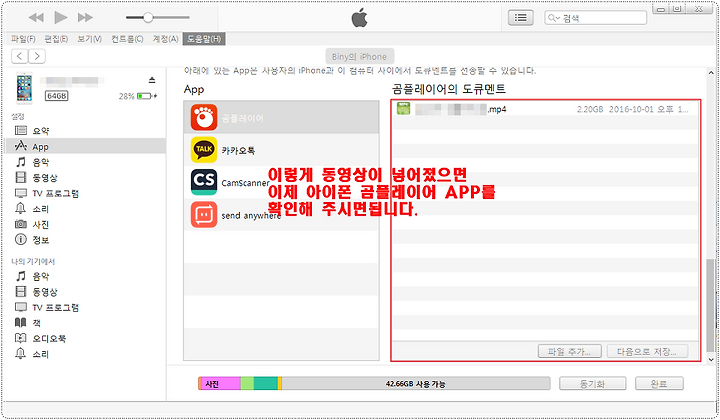Click the 64GB capacity label
This screenshot has height=420, width=720.
56,96
